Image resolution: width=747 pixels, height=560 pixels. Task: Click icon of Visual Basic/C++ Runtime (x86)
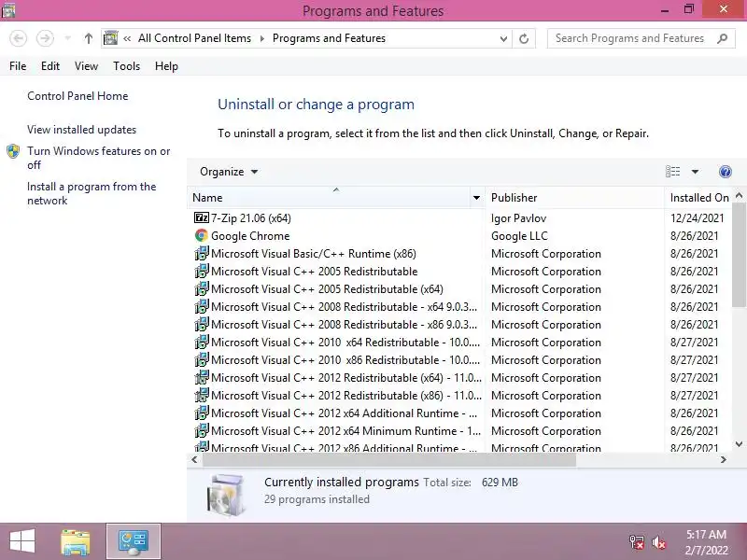click(202, 253)
